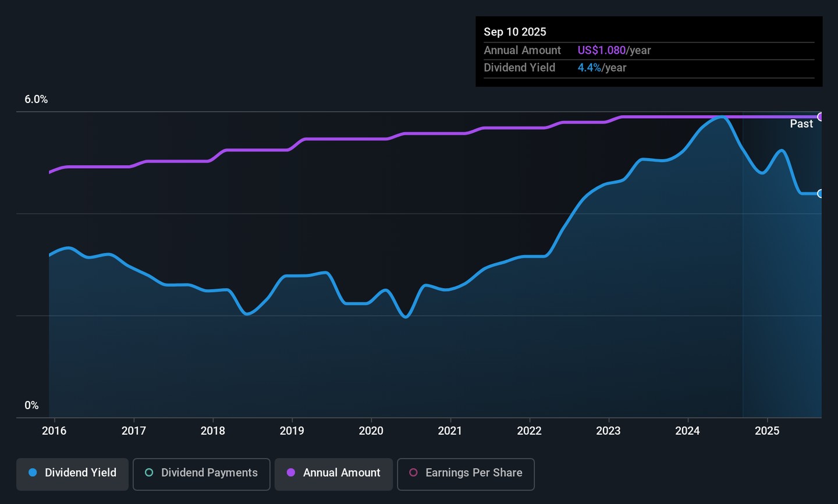Click the 2019 x-axis year label
The width and height of the screenshot is (838, 504).
click(x=292, y=431)
